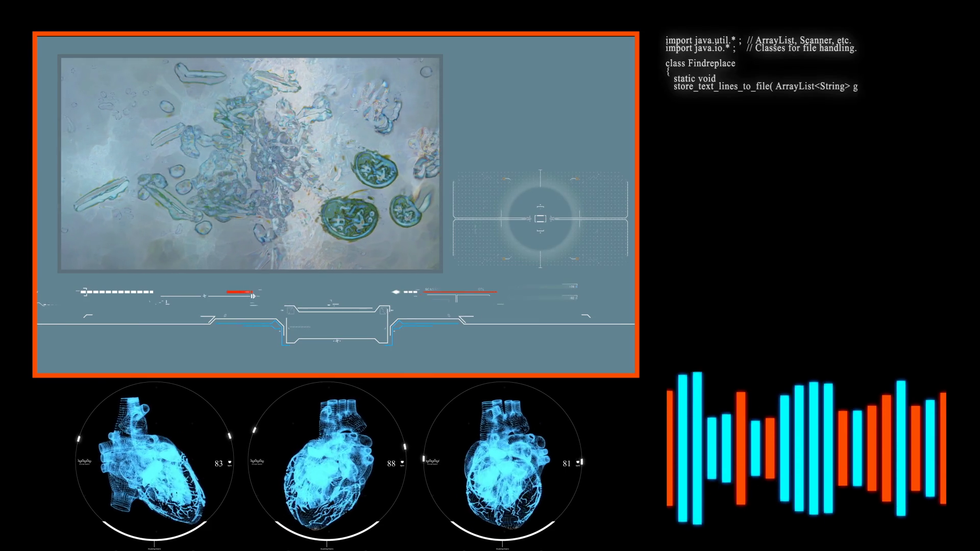Click the tallest cyan equalizer bar
980x551 pixels.
click(x=697, y=448)
